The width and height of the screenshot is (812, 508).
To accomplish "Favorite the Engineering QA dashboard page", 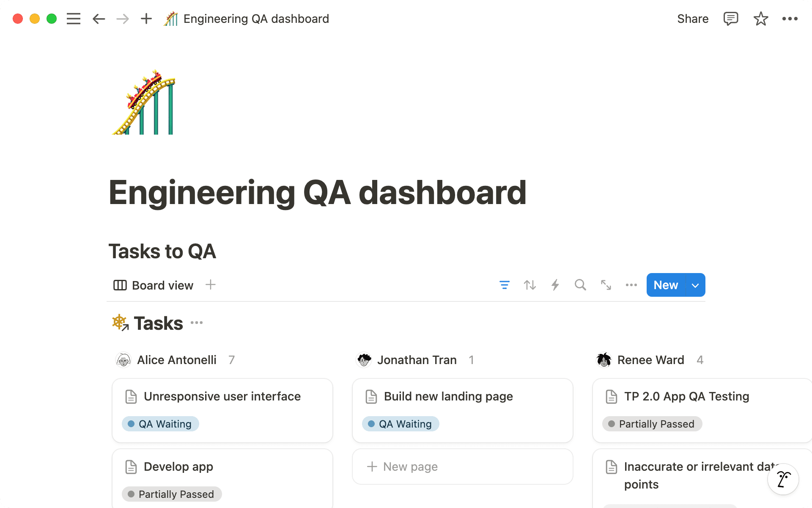I will pyautogui.click(x=760, y=19).
